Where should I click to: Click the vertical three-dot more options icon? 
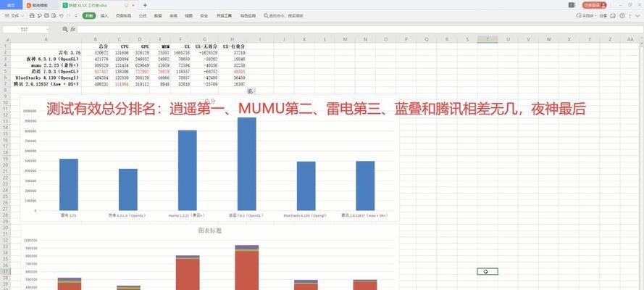(630, 16)
